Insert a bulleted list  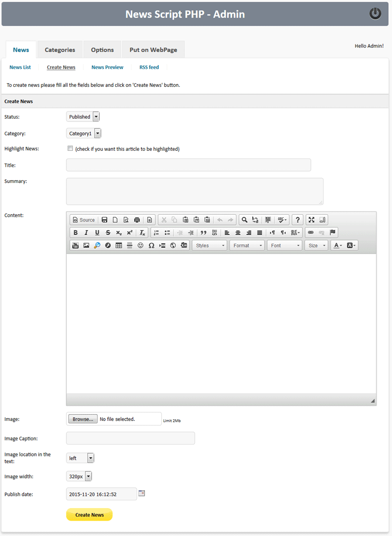167,232
